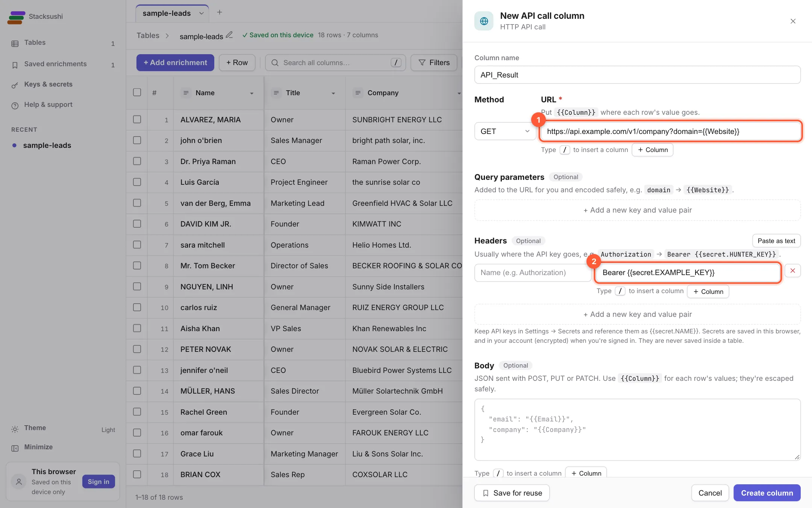
Task: Click the text-type icon in Company header
Action: (358, 93)
